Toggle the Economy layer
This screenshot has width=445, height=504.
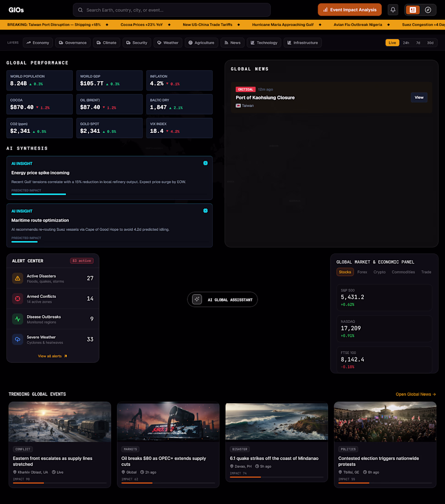[x=38, y=43]
